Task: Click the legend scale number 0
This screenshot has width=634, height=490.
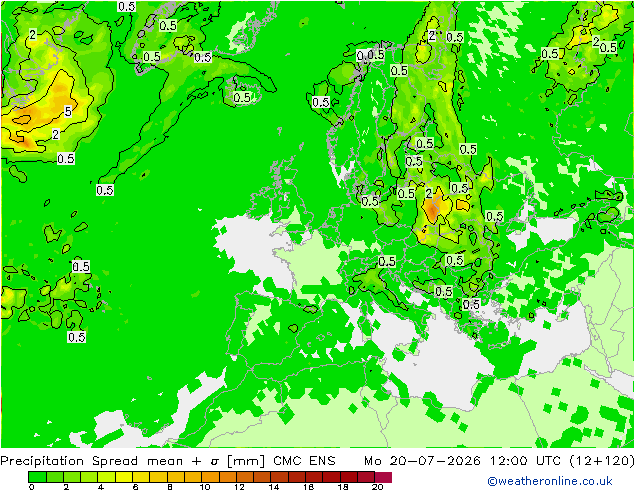Action: tap(31, 486)
